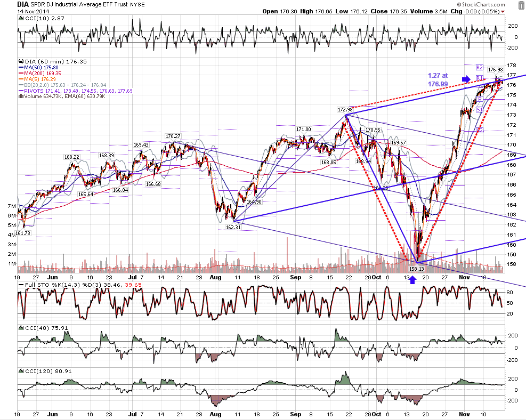Click the area-chart icon beside CCI(40)
Viewport: 526px width, 420px height.
tap(21, 328)
